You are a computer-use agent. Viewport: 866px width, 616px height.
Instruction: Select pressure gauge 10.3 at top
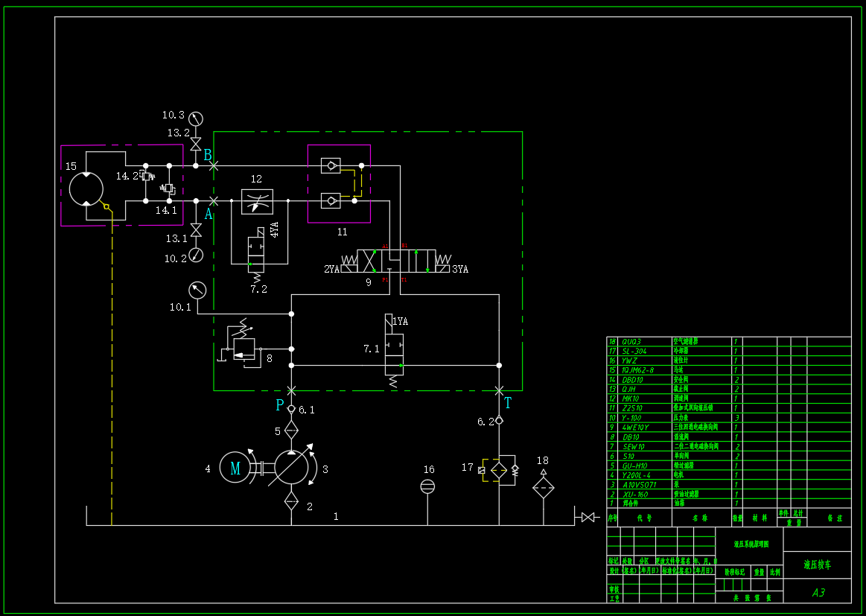[195, 118]
